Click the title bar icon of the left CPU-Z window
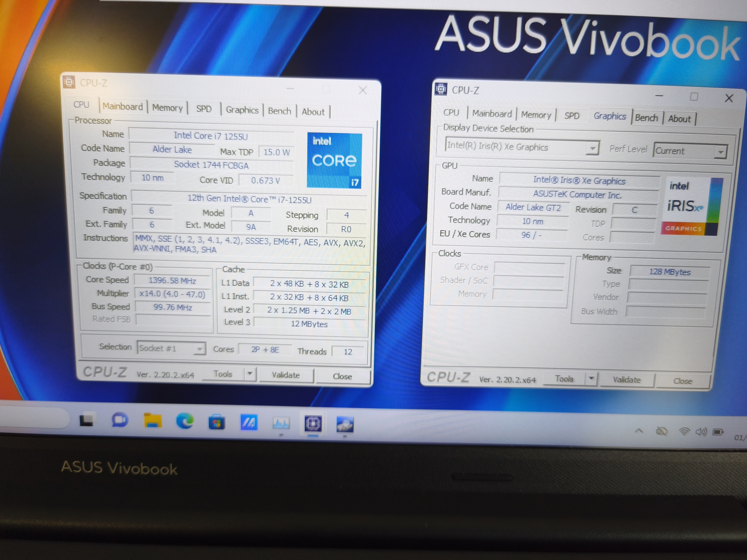747x560 pixels. pyautogui.click(x=69, y=82)
